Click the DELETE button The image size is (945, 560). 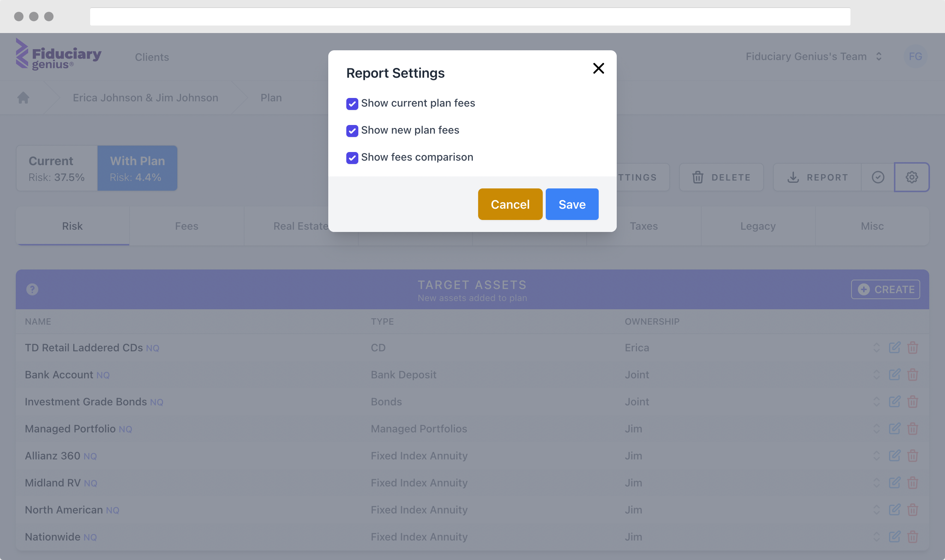(x=721, y=177)
